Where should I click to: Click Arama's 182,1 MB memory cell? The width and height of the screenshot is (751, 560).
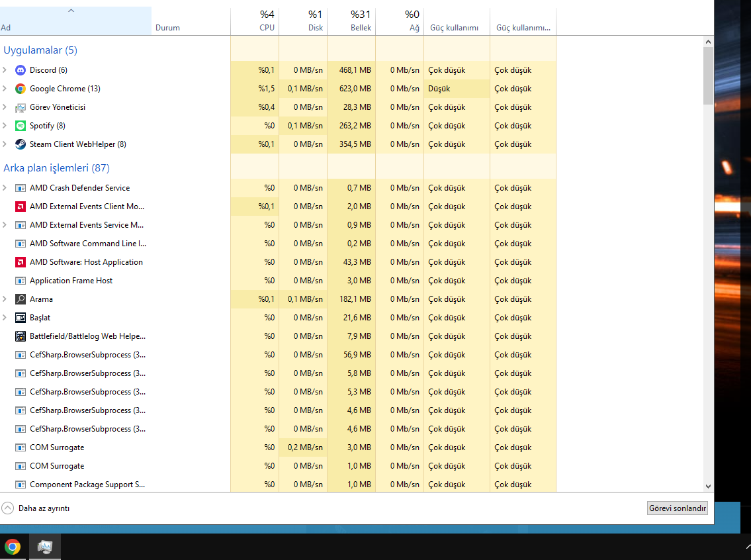pos(351,299)
